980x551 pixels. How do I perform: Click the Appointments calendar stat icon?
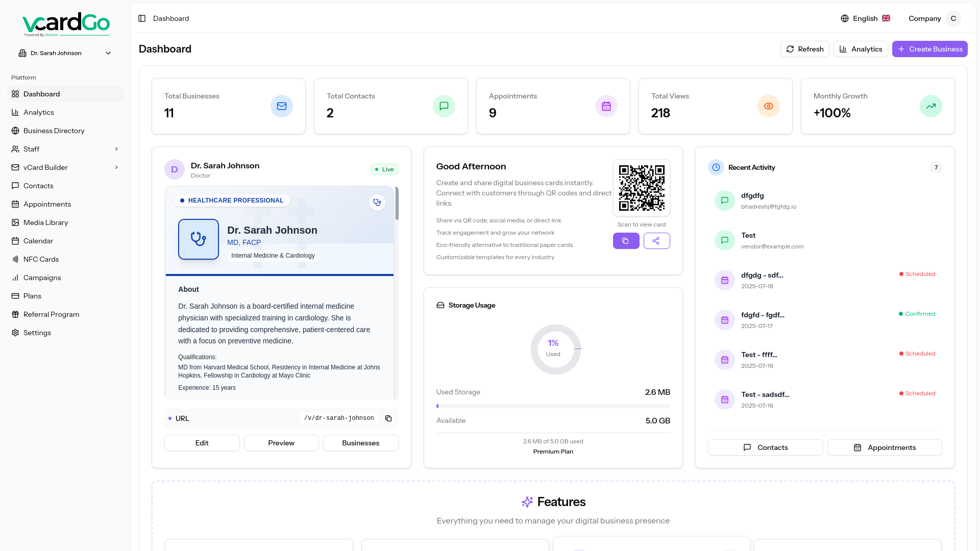click(606, 106)
